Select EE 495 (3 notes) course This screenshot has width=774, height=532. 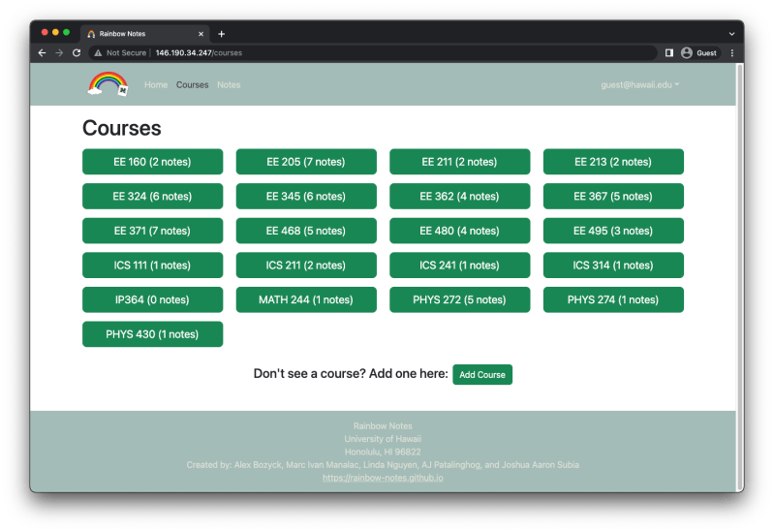[613, 231]
